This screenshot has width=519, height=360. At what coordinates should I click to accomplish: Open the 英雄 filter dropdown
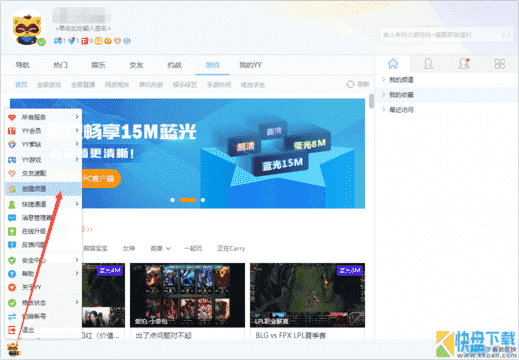click(160, 248)
